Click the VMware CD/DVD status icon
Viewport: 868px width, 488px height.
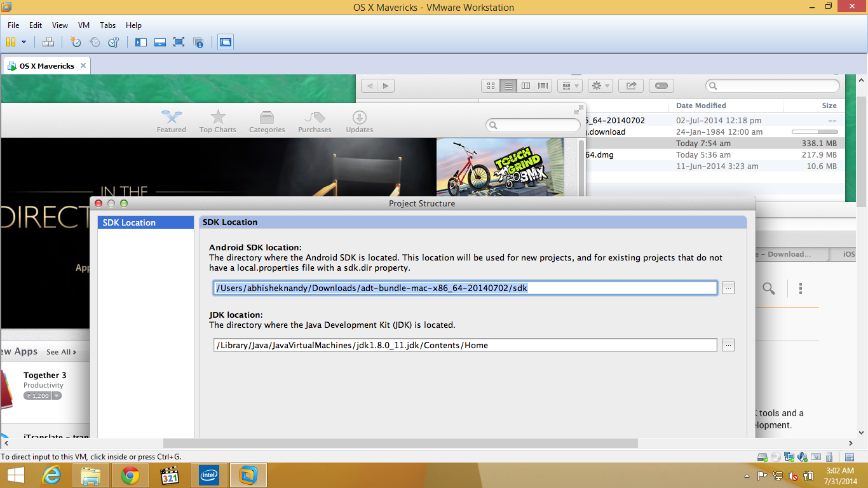776,457
